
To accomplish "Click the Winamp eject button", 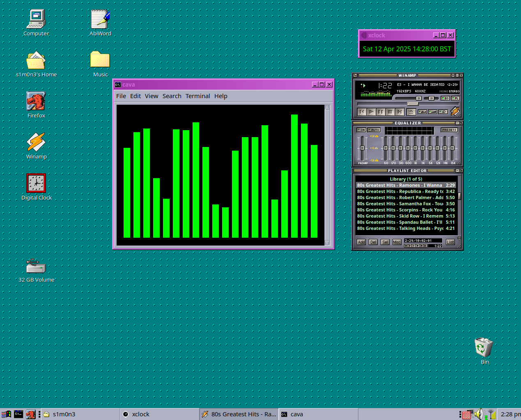I will click(411, 112).
